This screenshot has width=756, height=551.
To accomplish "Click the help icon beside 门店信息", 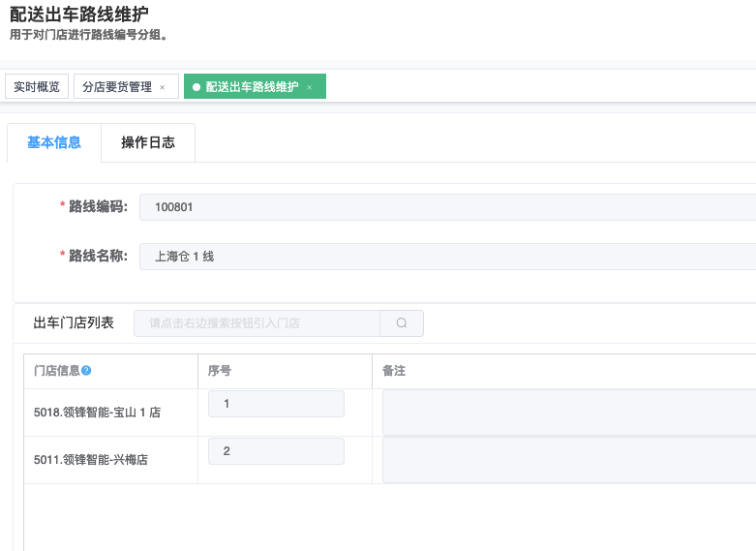I will (x=86, y=371).
